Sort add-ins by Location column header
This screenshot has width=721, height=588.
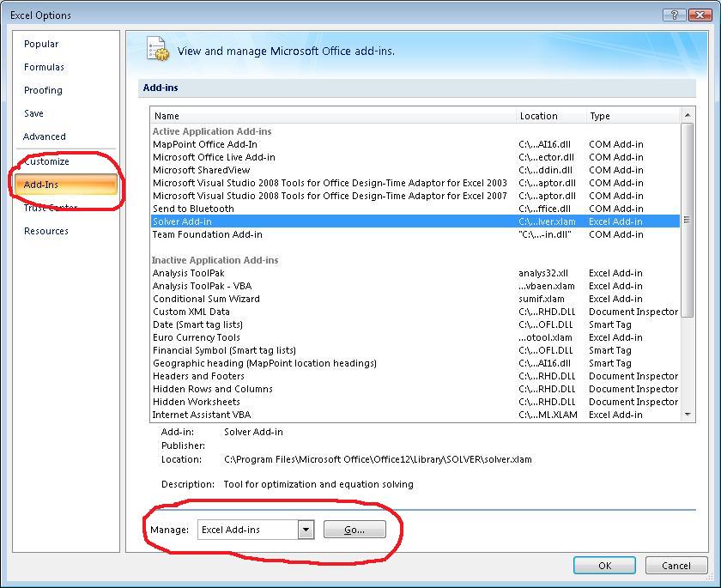551,116
